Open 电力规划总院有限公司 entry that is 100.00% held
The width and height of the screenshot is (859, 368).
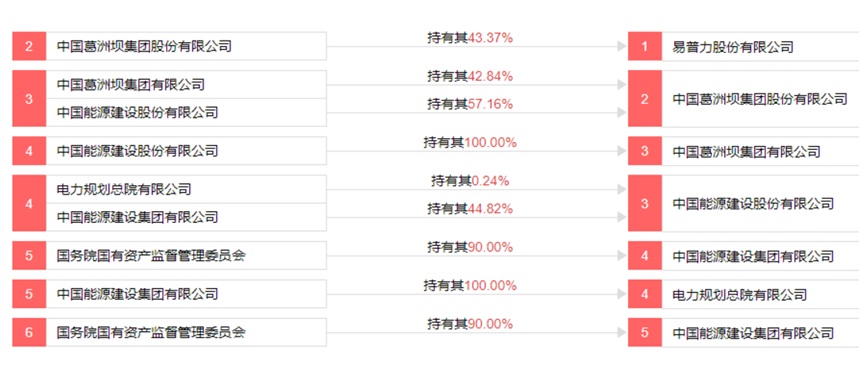click(740, 295)
